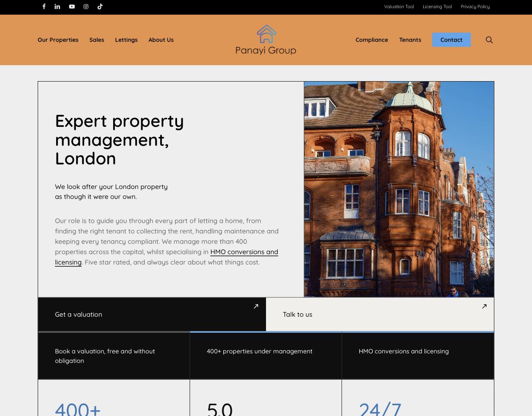Go to the Sales menu item
Screen dimensions: 532x416
[x=97, y=40]
